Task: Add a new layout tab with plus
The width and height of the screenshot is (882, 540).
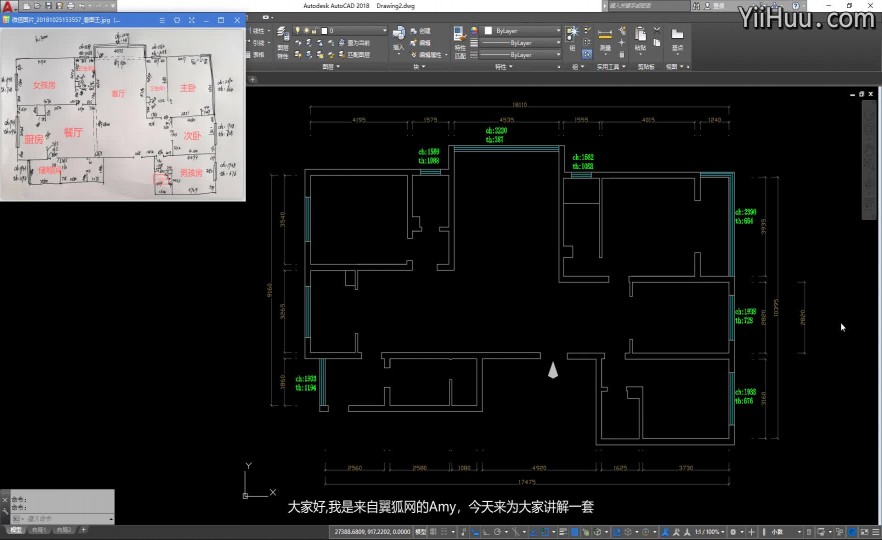Action: coord(83,530)
